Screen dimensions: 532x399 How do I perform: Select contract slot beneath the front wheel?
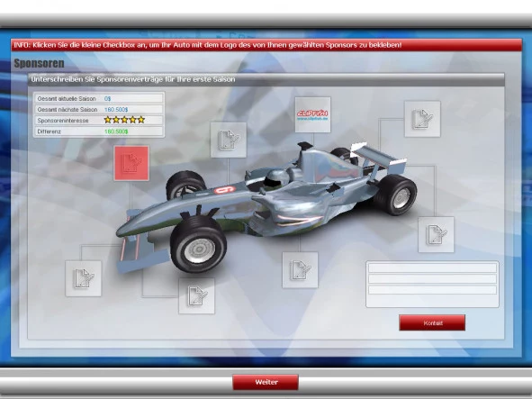pyautogui.click(x=196, y=295)
